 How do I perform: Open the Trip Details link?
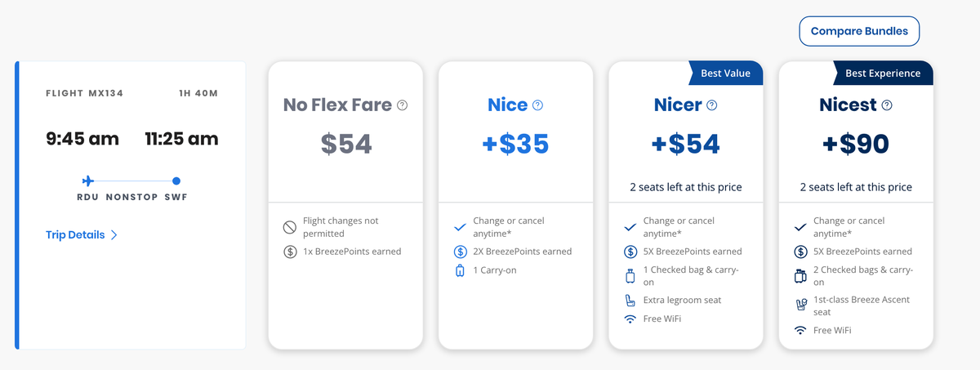pyautogui.click(x=75, y=235)
